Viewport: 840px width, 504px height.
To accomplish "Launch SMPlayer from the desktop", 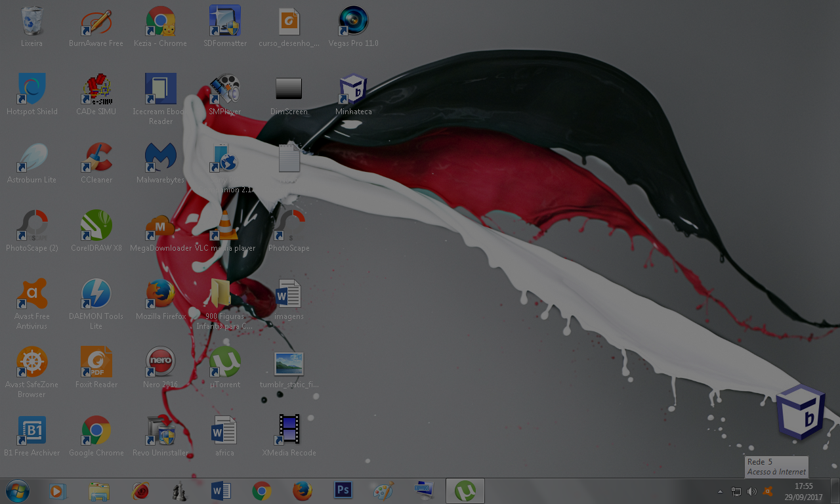I will pyautogui.click(x=225, y=94).
